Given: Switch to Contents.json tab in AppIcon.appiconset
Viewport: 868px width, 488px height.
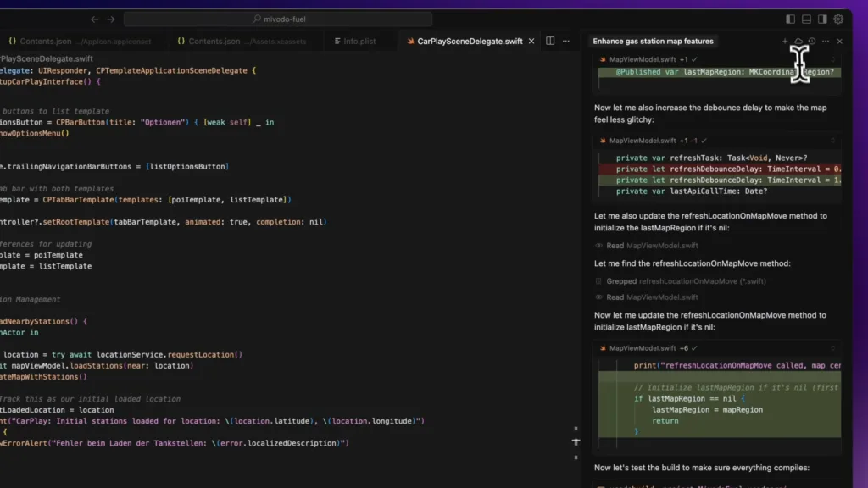Looking at the screenshot, I should pyautogui.click(x=80, y=41).
